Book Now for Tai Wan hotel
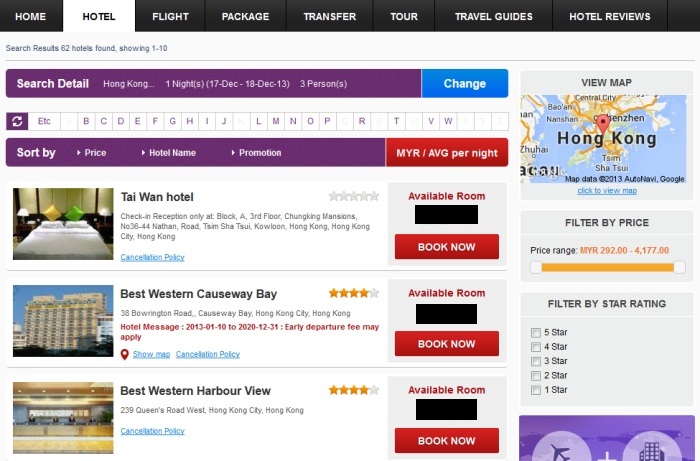Viewport: 700px width, 461px height. [446, 247]
